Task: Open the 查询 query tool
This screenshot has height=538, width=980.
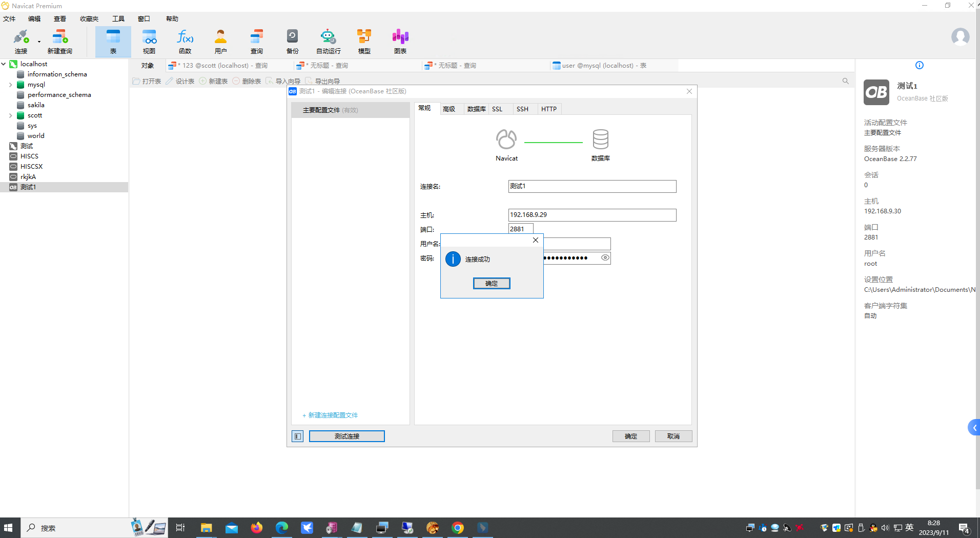Action: tap(257, 41)
